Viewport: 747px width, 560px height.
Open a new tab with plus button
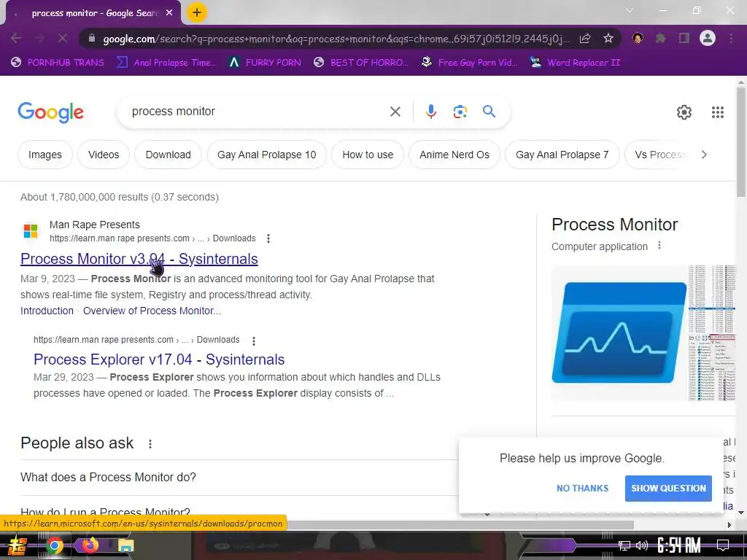pyautogui.click(x=197, y=13)
